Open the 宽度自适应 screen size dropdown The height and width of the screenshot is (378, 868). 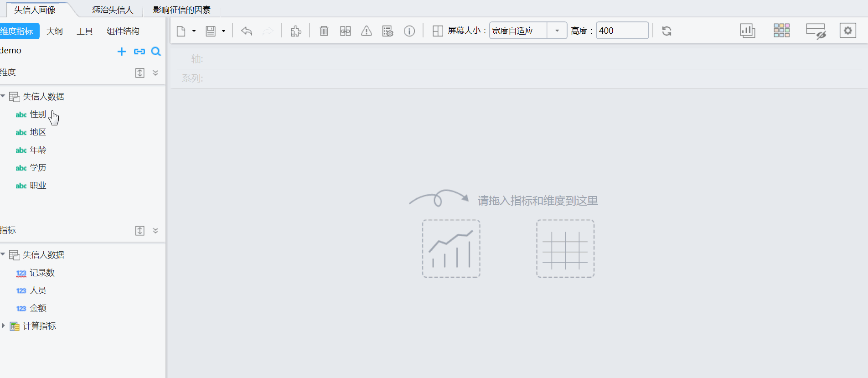557,31
